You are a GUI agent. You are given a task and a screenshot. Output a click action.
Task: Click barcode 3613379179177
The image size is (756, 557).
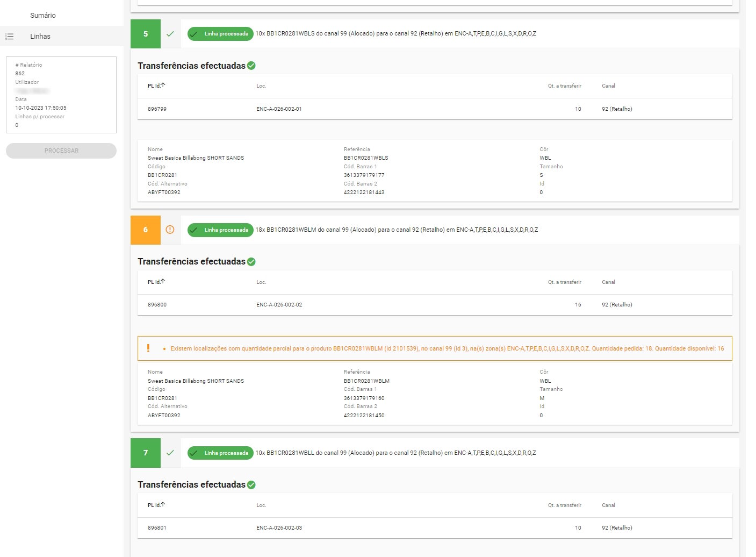[x=364, y=175]
